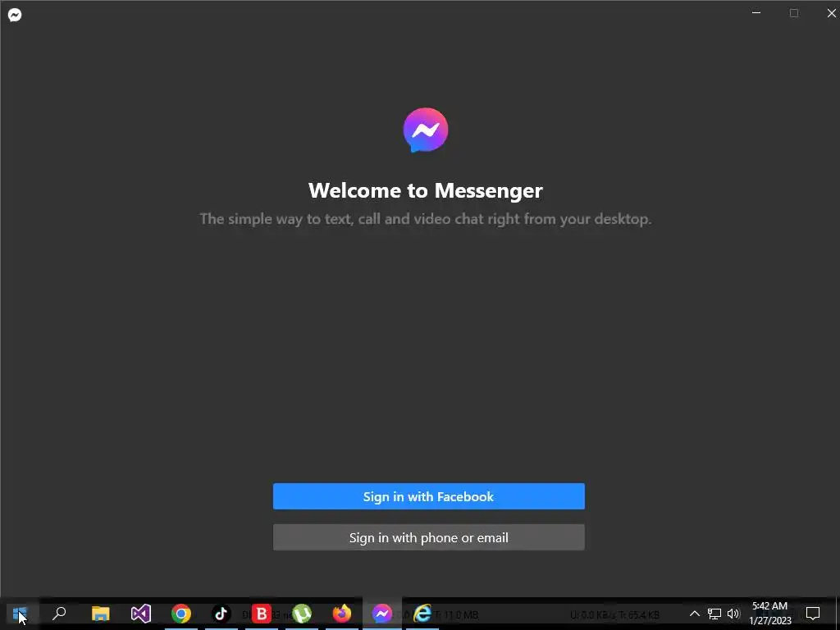Open Internet Explorer from the taskbar
This screenshot has height=630, width=840.
click(x=422, y=614)
